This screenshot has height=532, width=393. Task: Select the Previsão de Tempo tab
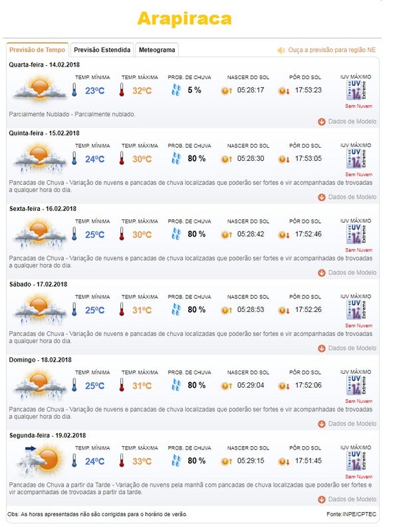[x=37, y=50]
